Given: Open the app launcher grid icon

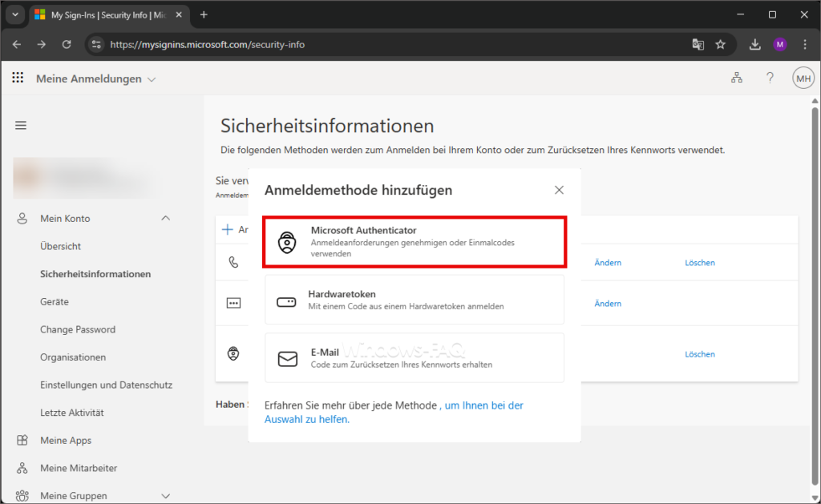Looking at the screenshot, I should click(x=18, y=78).
